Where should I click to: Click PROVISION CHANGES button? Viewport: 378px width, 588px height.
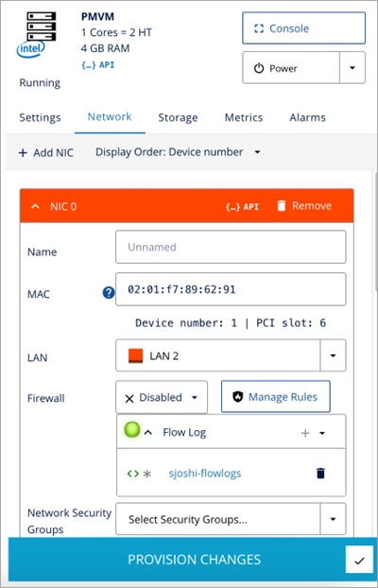point(194,559)
